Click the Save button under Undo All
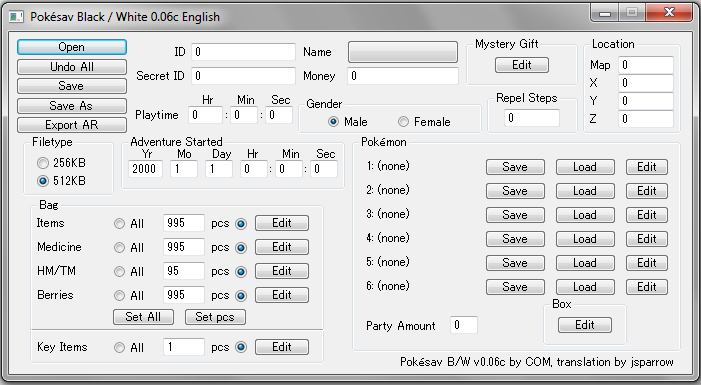 [72, 86]
